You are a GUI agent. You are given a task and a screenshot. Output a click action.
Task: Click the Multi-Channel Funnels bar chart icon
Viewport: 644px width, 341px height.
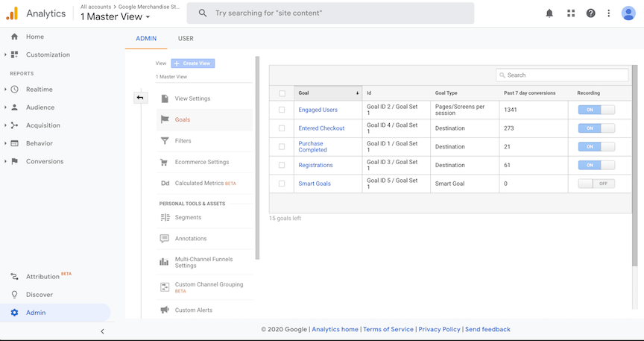tap(164, 262)
